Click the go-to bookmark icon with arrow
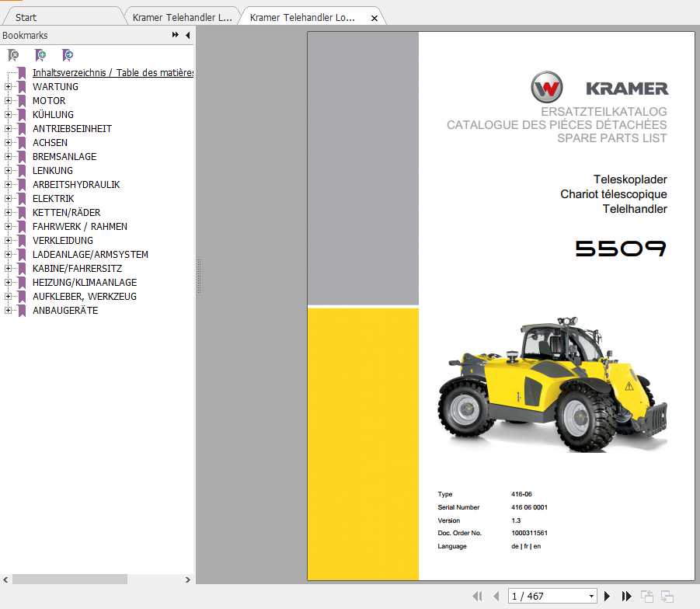This screenshot has width=700, height=609. (68, 55)
